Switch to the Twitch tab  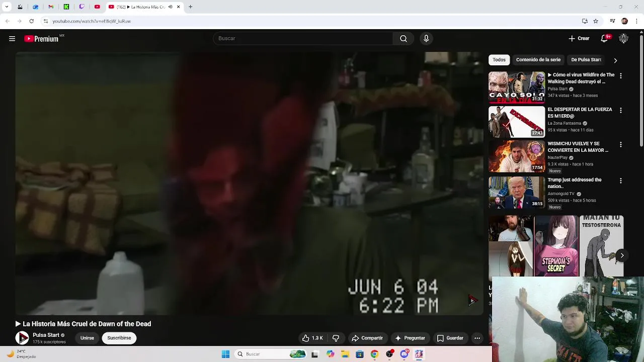click(x=82, y=7)
